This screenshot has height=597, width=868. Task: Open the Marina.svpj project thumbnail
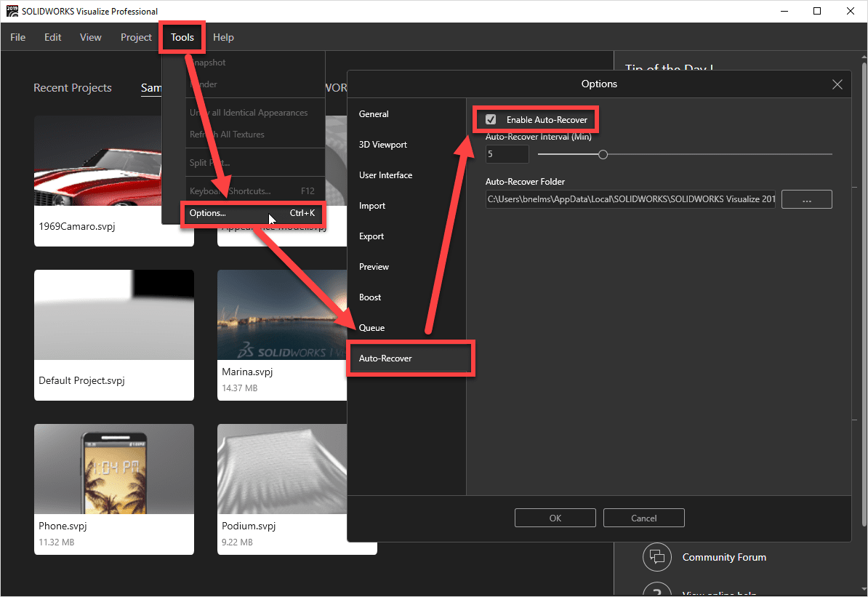click(282, 315)
